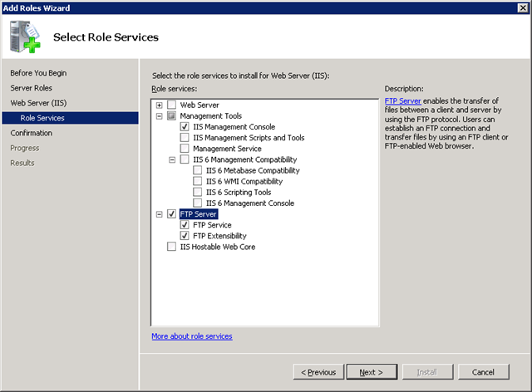Select the FTP Server tree label
The height and width of the screenshot is (392, 532).
tap(199, 214)
